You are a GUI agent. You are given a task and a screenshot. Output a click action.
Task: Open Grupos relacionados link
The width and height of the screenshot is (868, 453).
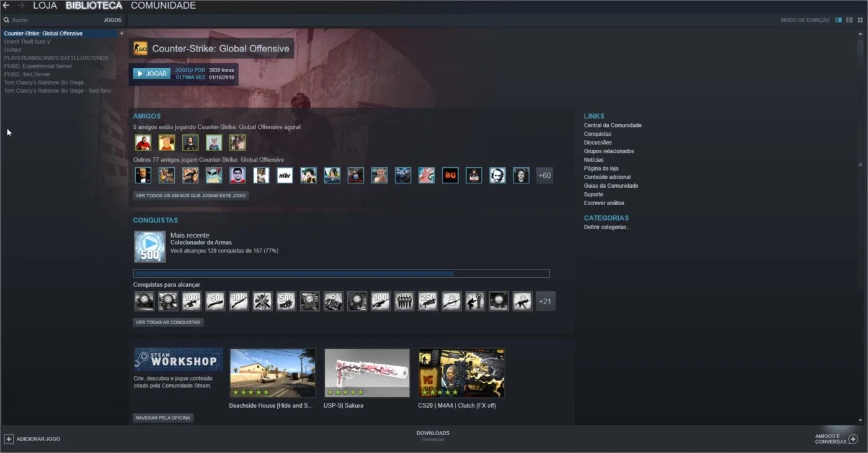point(609,151)
